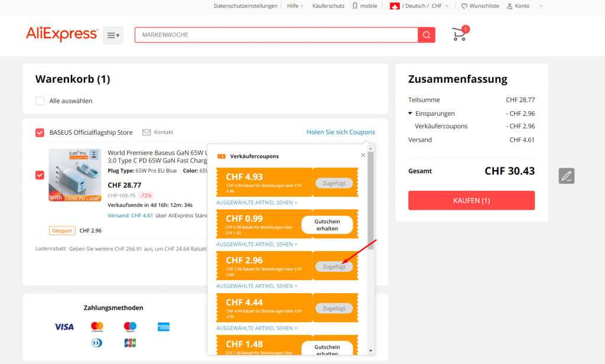Open BASEUS Officialflagship Store link
The width and height of the screenshot is (605, 364).
[x=91, y=132]
